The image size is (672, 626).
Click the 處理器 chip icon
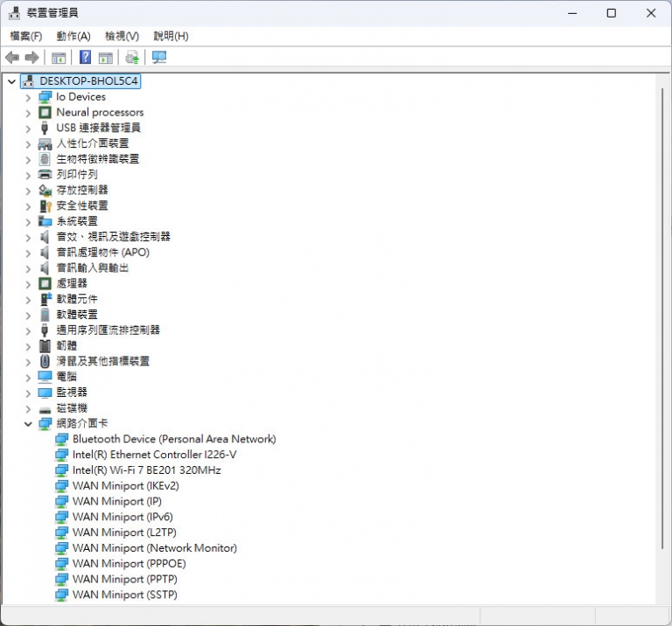[45, 283]
